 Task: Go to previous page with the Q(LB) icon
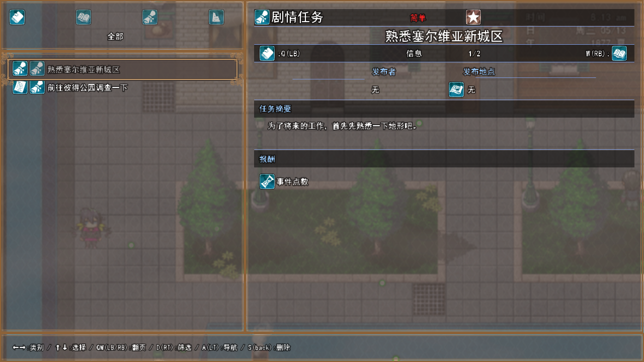267,53
